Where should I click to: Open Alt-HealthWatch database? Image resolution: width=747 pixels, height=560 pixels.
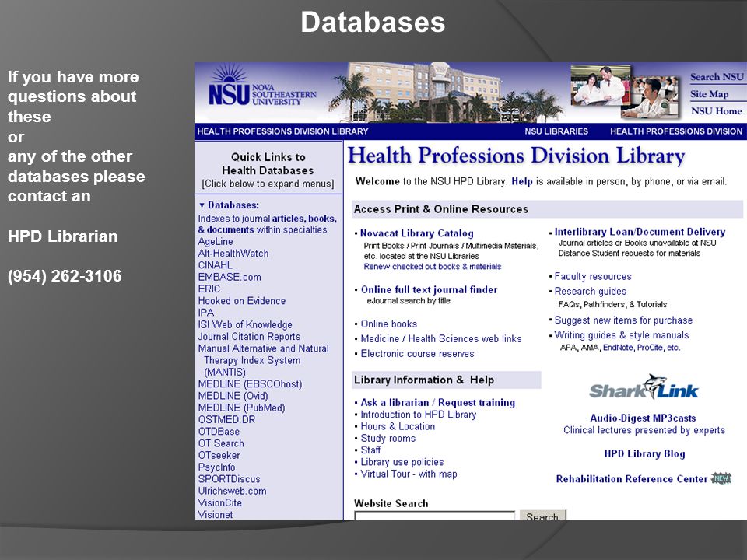point(233,254)
